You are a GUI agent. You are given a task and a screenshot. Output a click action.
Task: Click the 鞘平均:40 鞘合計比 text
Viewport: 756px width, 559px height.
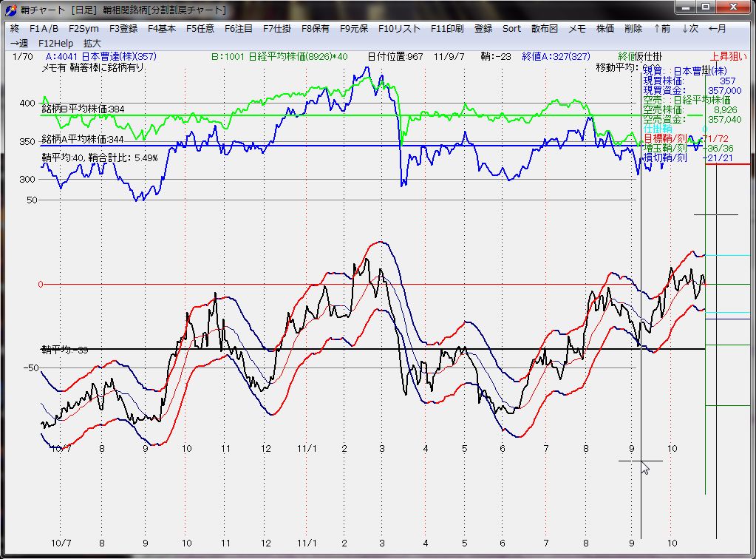(x=100, y=157)
